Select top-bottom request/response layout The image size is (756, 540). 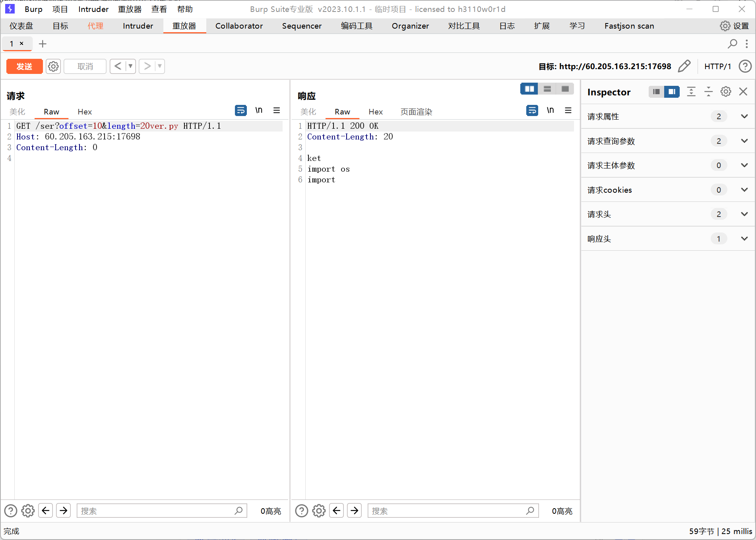coord(547,89)
